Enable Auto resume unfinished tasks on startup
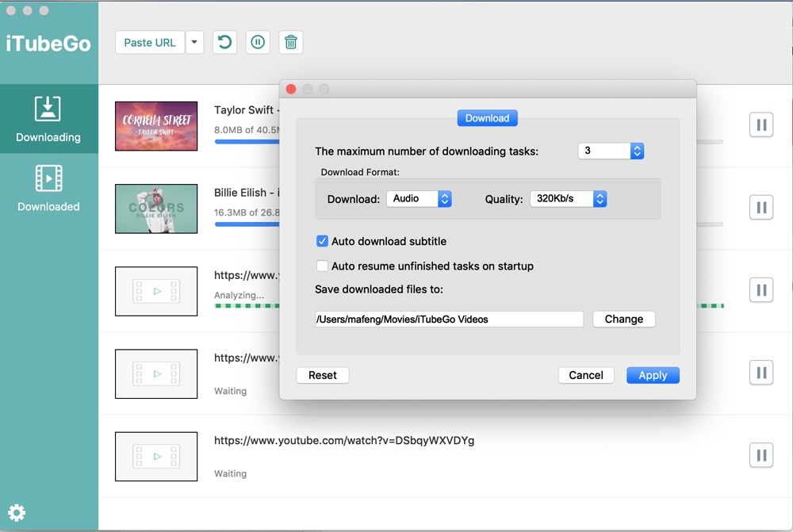Viewport: 793px width, 532px height. click(322, 266)
